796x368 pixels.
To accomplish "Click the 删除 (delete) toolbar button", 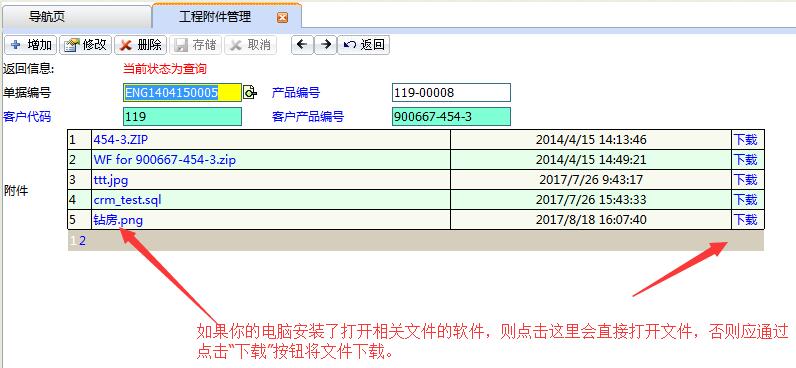I will pyautogui.click(x=141, y=45).
